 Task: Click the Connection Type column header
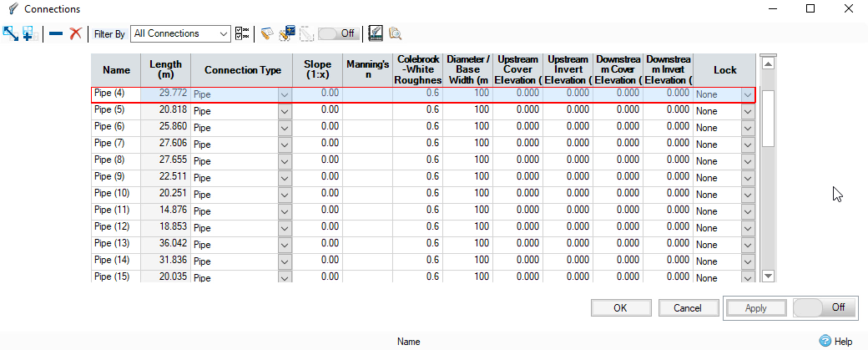(242, 70)
